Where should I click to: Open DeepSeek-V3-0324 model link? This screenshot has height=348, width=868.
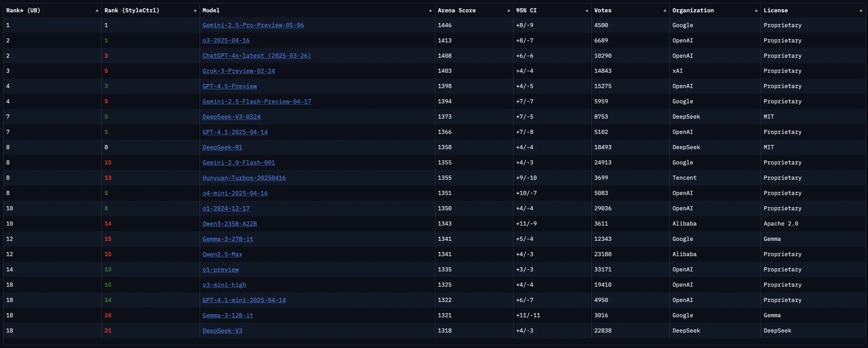(232, 117)
